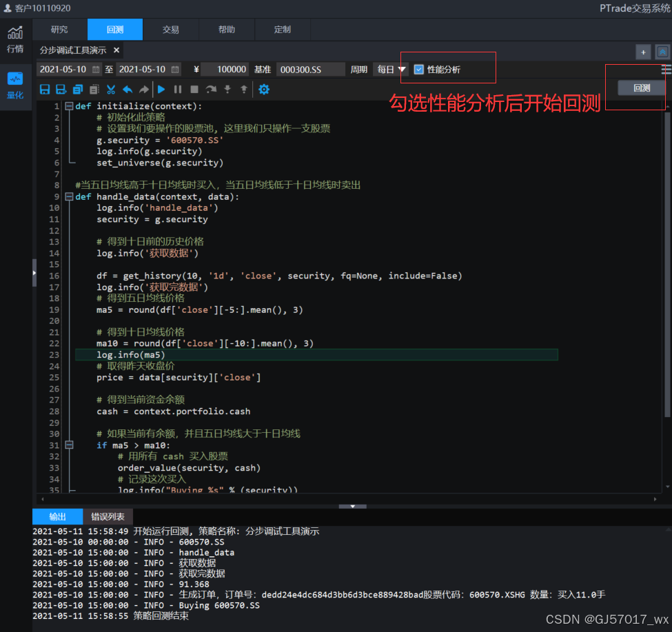Click the vertical scrollbar down arrow
672x632 pixels.
click(x=668, y=487)
